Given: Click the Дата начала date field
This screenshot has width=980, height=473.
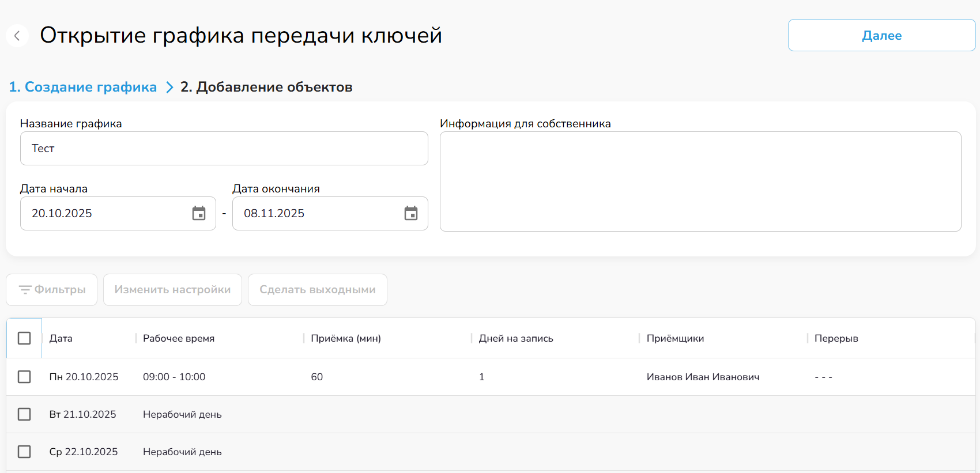Looking at the screenshot, I should [104, 214].
